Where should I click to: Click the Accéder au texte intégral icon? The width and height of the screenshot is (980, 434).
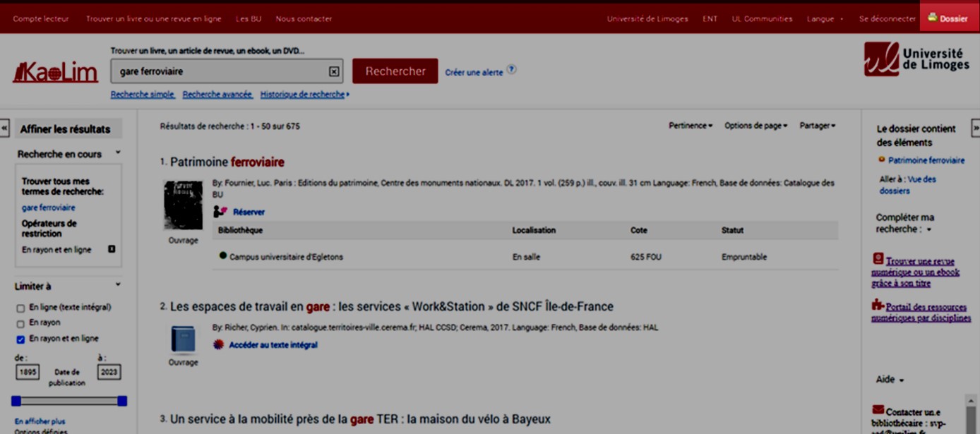(219, 345)
